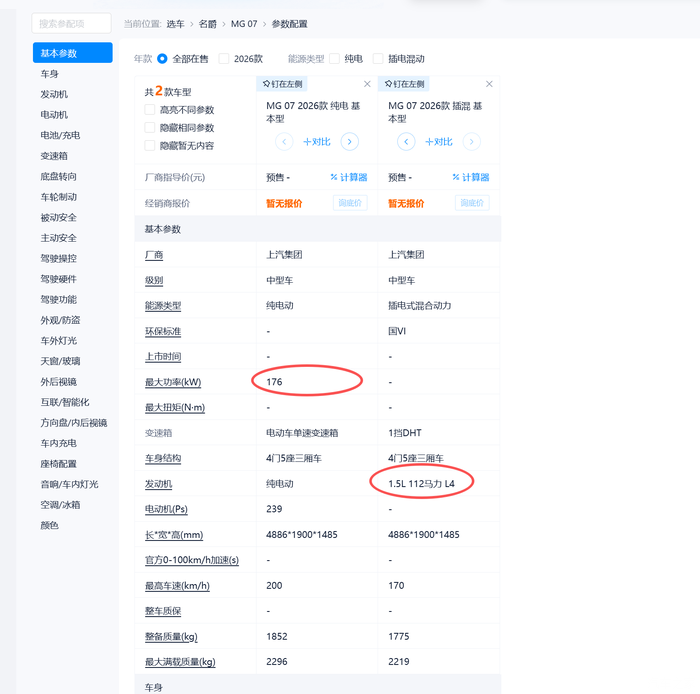700x694 pixels.
Task: Select 全部在售 radio button
Action: 162,59
